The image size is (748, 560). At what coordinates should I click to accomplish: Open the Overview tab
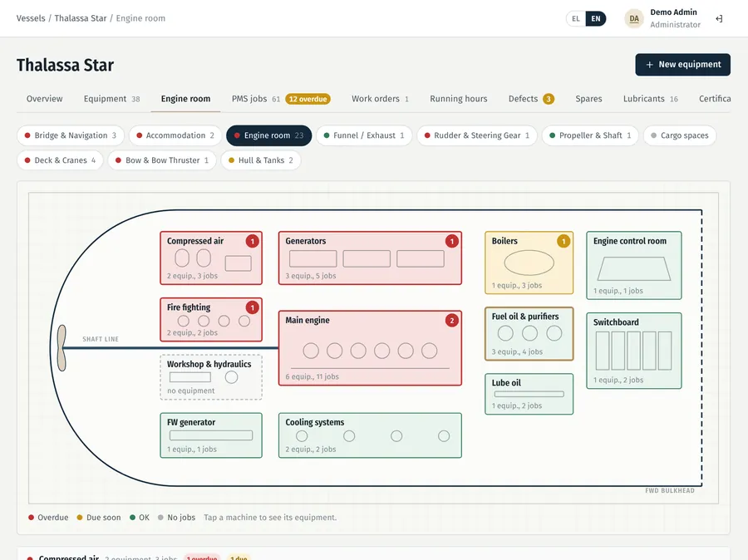(44, 99)
